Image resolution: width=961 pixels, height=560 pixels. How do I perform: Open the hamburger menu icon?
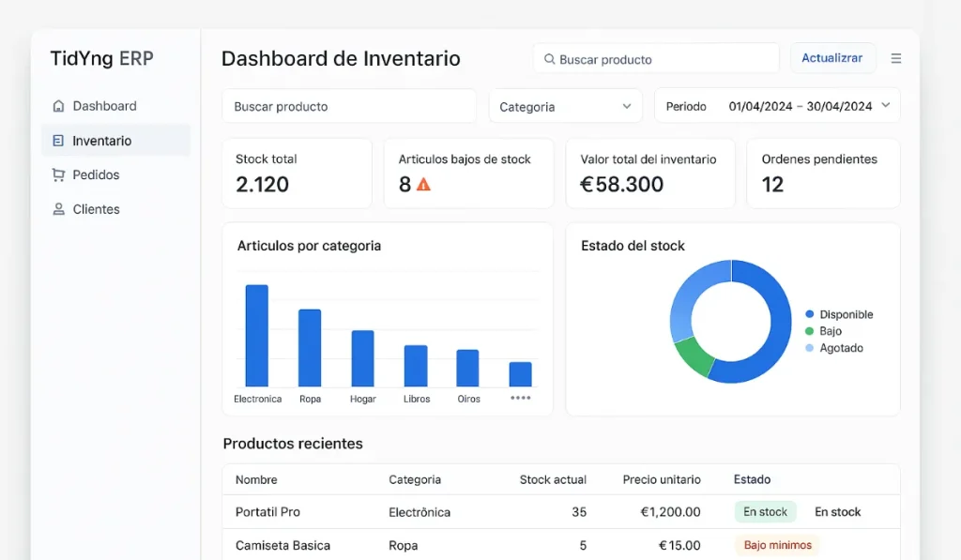point(895,58)
